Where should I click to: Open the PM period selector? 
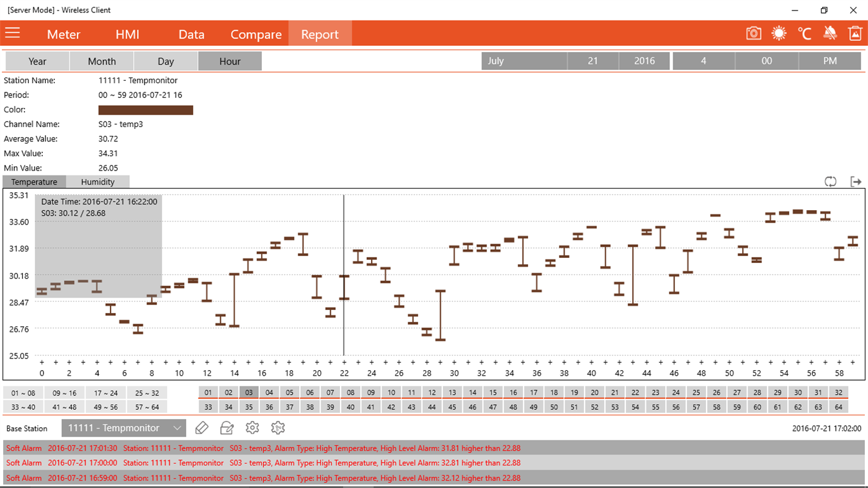[x=830, y=61]
